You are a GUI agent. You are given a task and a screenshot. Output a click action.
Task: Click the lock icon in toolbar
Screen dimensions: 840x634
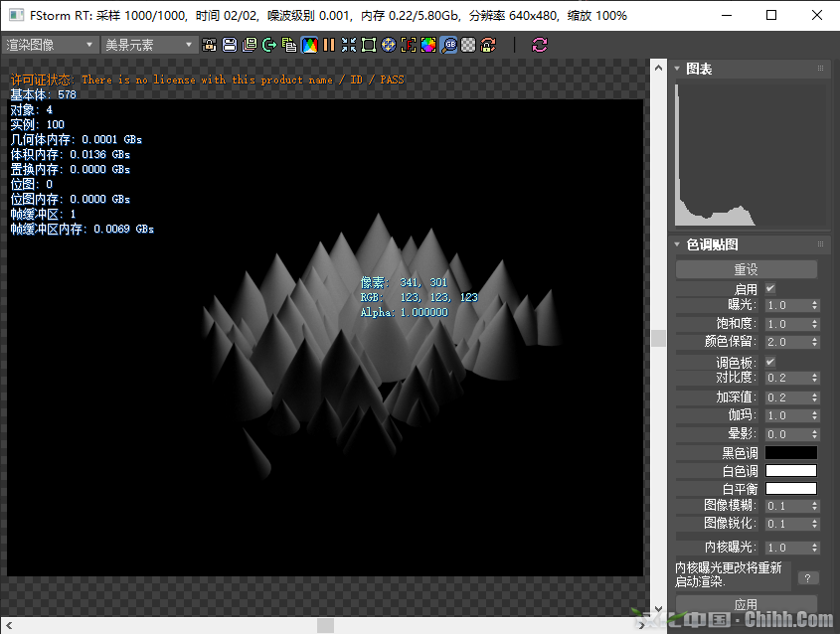click(x=488, y=45)
